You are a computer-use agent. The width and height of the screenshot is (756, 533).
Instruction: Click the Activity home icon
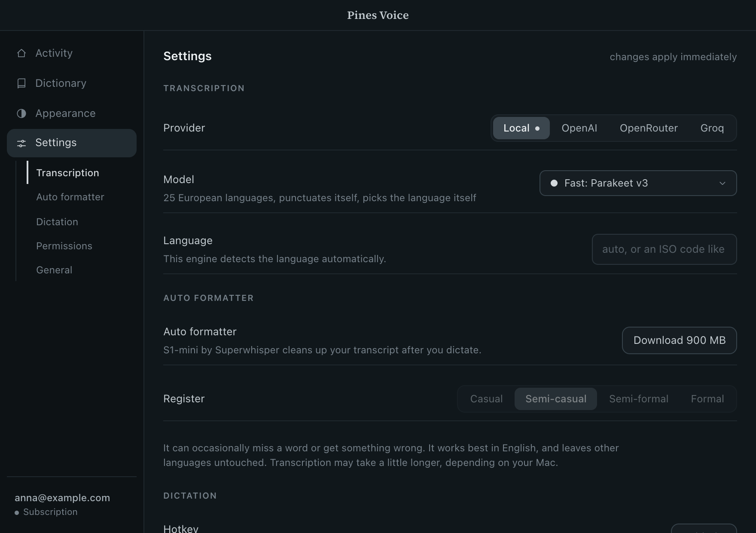coord(21,53)
